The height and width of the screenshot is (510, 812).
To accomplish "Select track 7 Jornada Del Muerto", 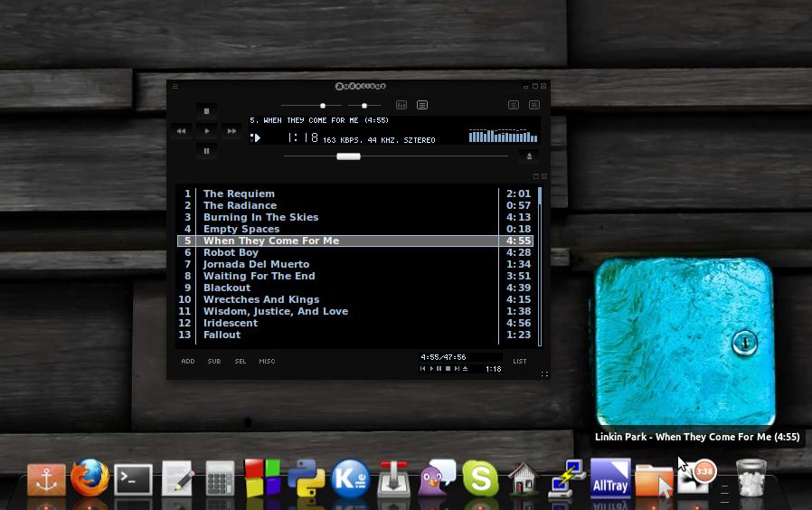I will [355, 264].
